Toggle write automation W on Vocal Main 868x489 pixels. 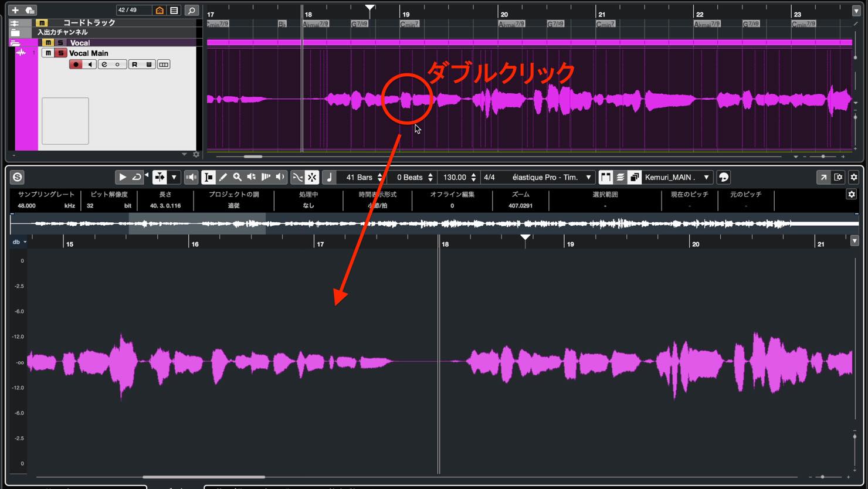149,64
